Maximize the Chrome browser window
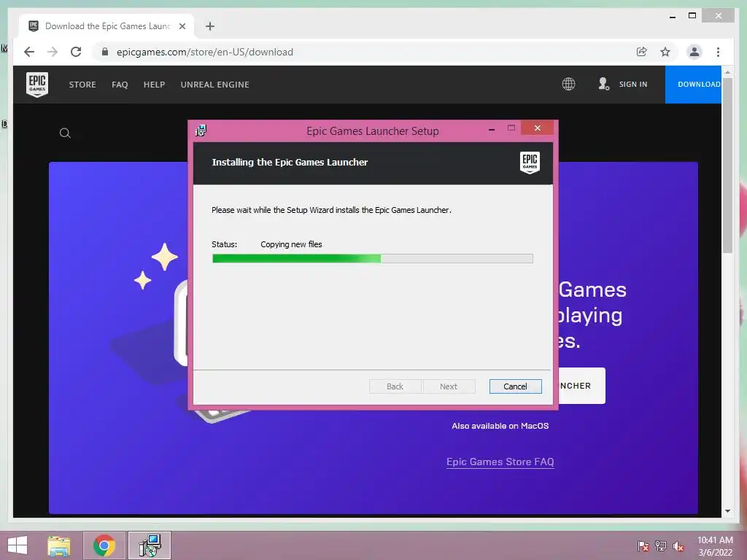This screenshot has height=560, width=747. pos(692,16)
